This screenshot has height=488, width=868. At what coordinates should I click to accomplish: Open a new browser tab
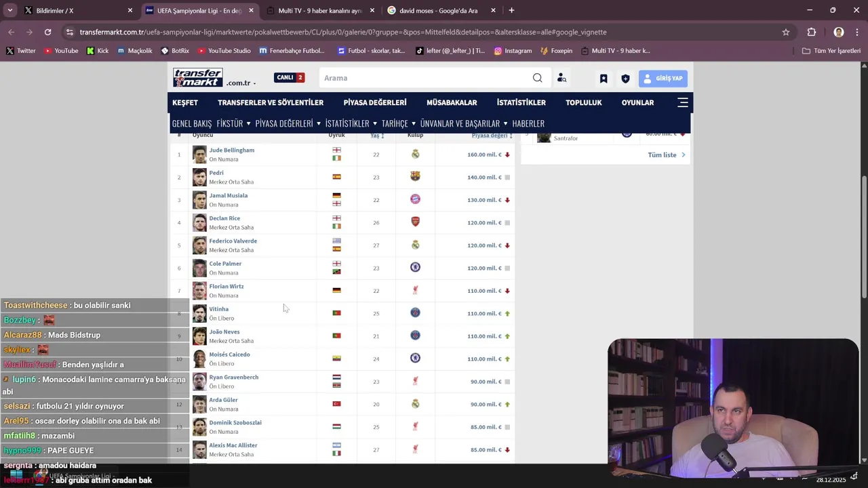(511, 10)
